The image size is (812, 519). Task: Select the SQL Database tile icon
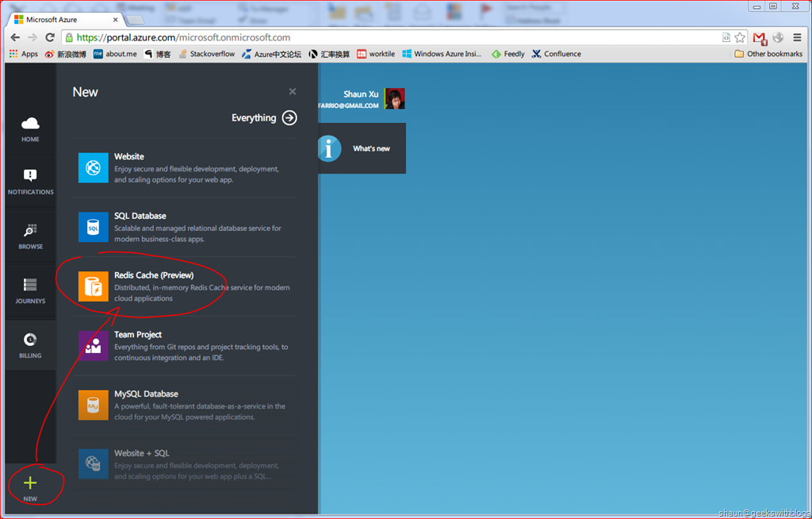click(x=94, y=227)
